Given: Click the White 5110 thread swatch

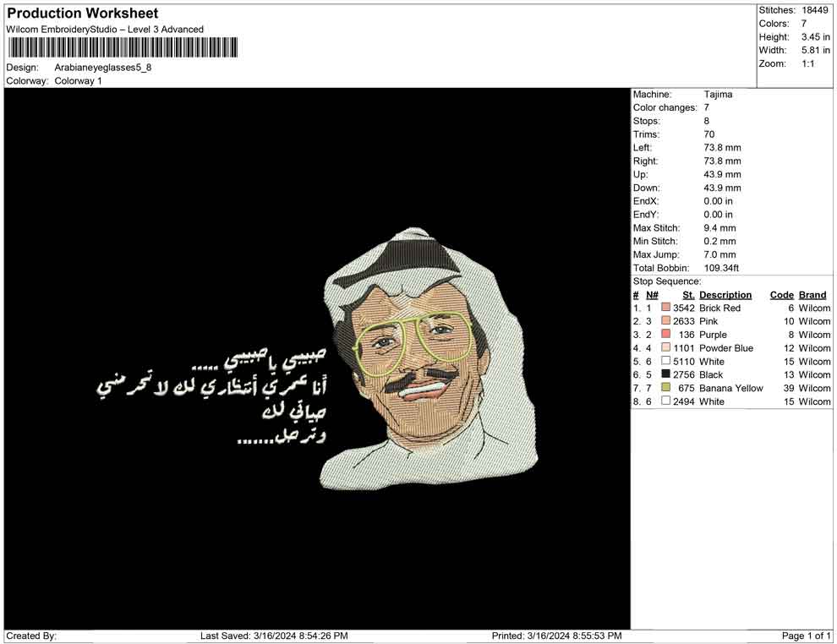Looking at the screenshot, I should tap(665, 361).
